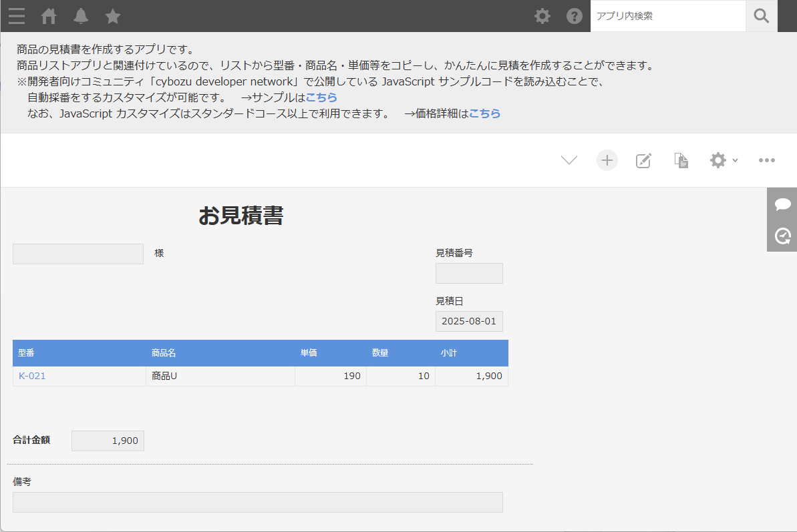Open the sample code こちら link
The width and height of the screenshot is (797, 532).
pos(321,97)
